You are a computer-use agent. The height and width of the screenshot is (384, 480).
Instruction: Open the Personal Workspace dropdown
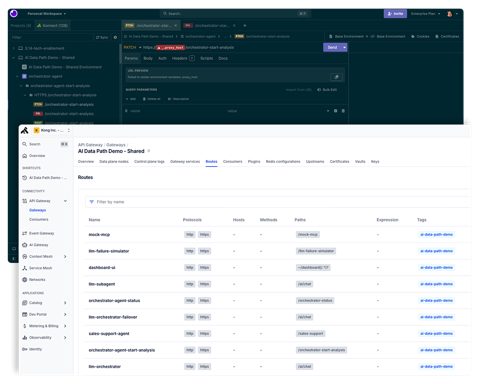click(47, 14)
